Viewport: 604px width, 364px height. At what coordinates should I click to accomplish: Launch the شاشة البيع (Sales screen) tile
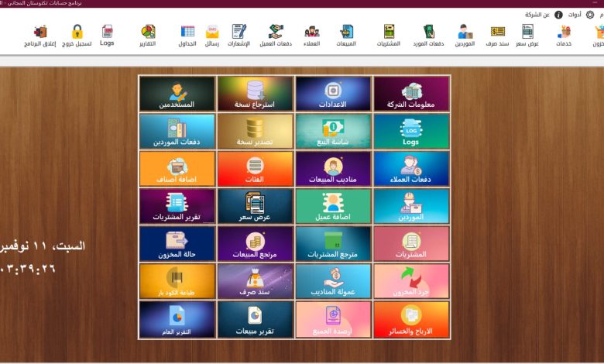click(333, 132)
